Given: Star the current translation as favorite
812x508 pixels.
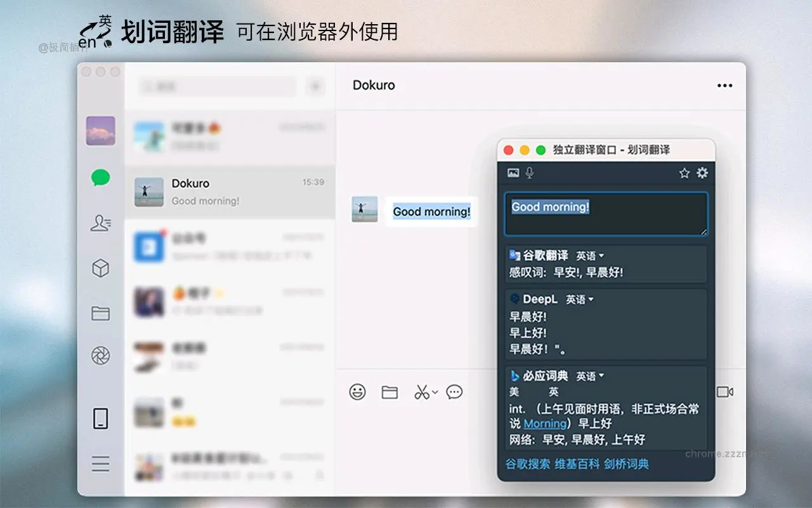Looking at the screenshot, I should (683, 173).
